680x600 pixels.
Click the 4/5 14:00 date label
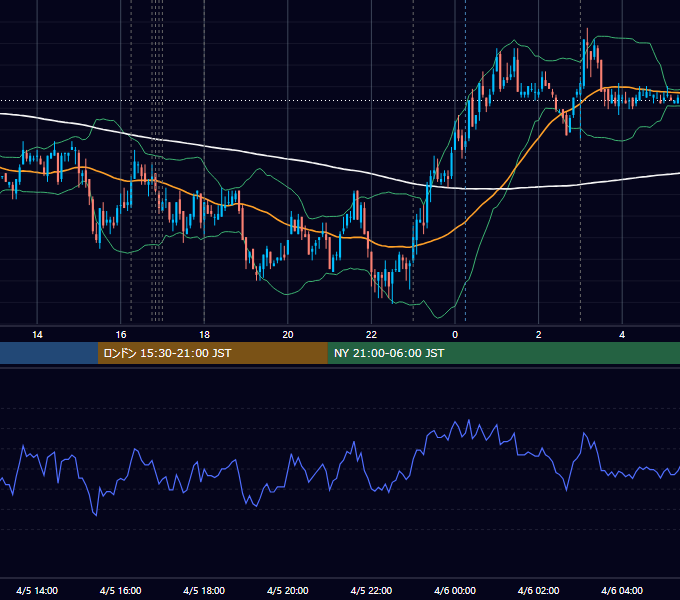pos(37,590)
